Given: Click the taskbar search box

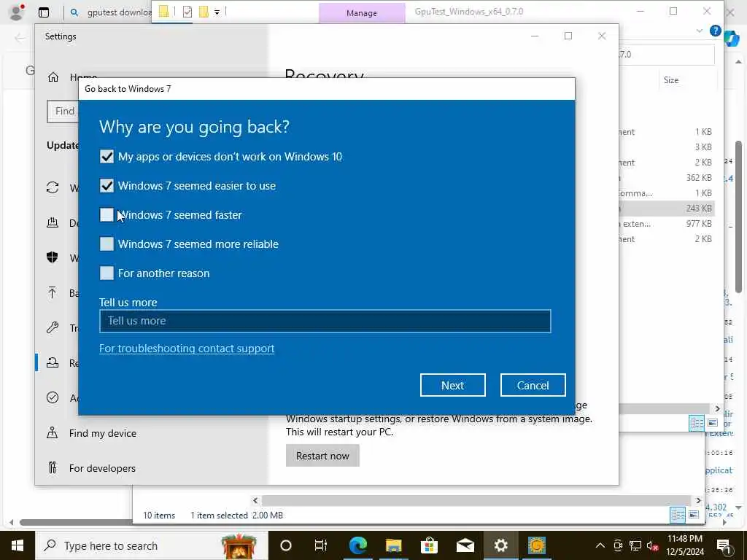Looking at the screenshot, I should pyautogui.click(x=152, y=545).
